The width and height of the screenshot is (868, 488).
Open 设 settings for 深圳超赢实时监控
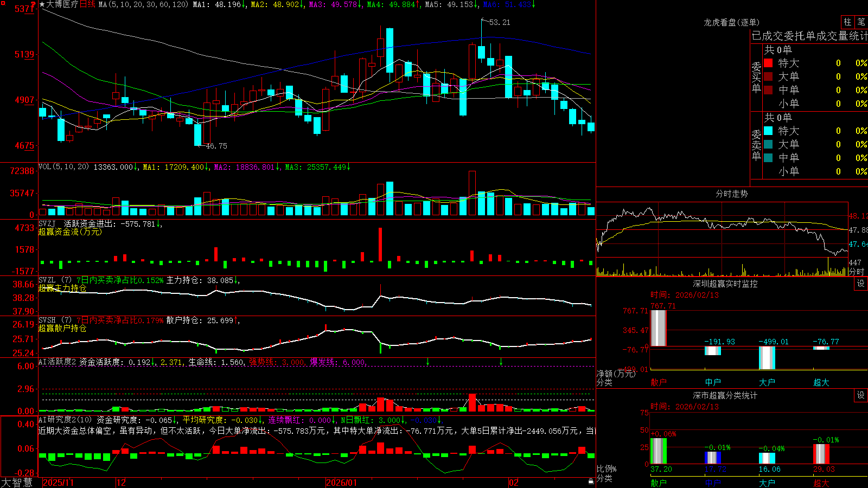tap(861, 284)
